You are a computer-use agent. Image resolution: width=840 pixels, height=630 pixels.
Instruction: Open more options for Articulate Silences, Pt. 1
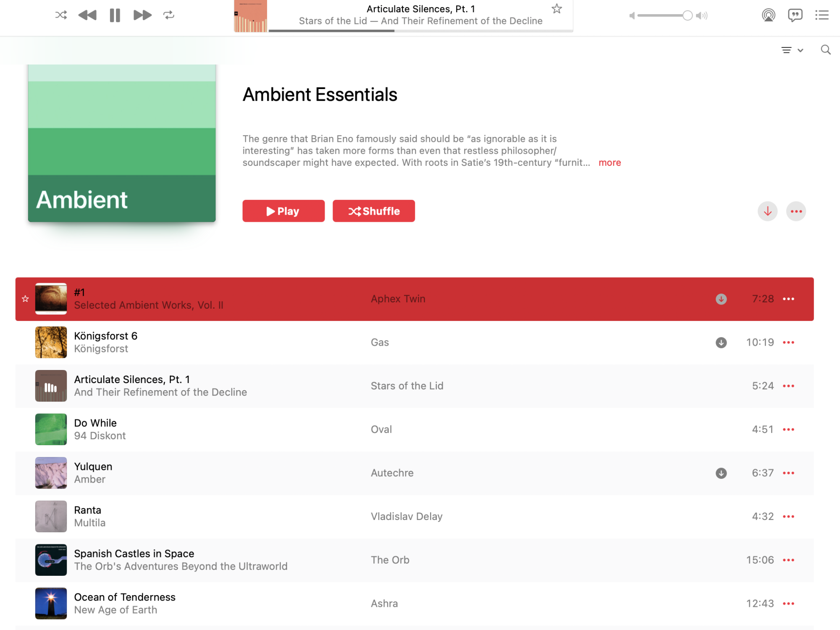tap(789, 386)
